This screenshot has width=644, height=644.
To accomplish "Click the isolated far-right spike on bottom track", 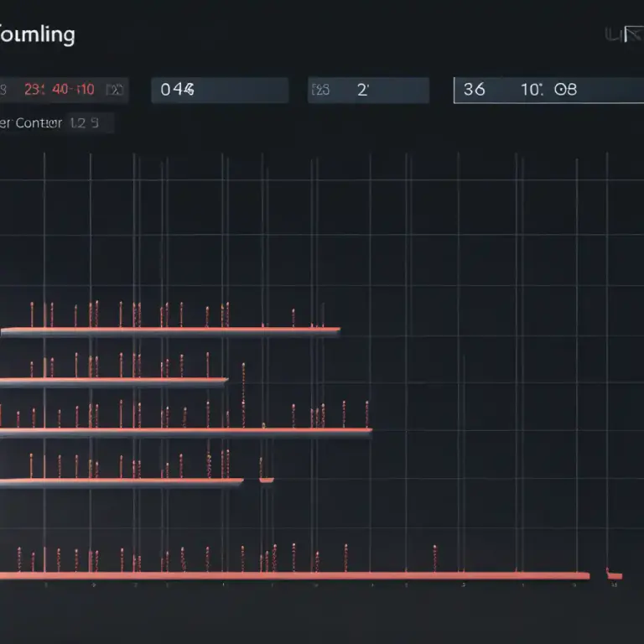I will click(434, 558).
